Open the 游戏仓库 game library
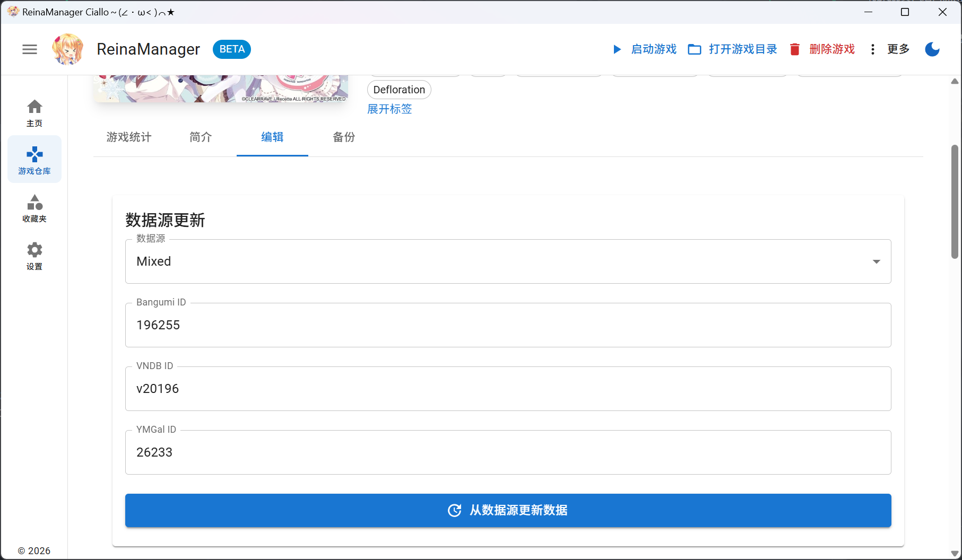The width and height of the screenshot is (962, 560). click(x=34, y=160)
